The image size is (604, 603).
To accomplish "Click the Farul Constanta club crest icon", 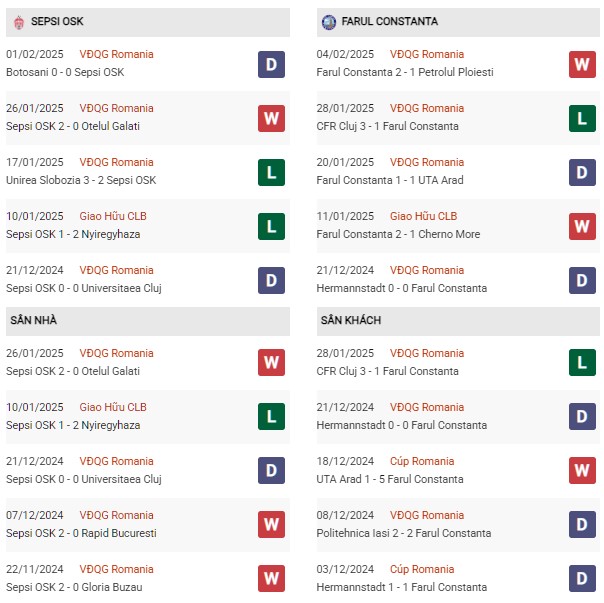I will click(329, 22).
